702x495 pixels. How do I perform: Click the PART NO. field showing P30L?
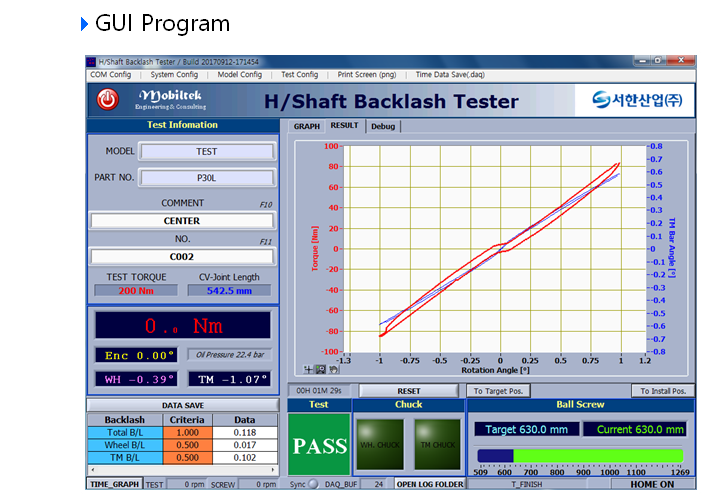pyautogui.click(x=206, y=178)
